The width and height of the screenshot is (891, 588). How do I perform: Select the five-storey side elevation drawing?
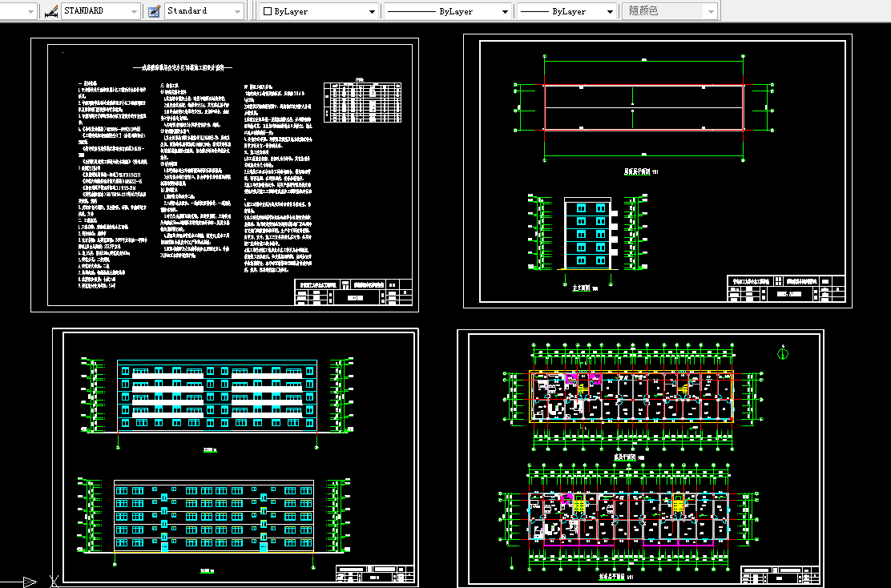pos(587,233)
